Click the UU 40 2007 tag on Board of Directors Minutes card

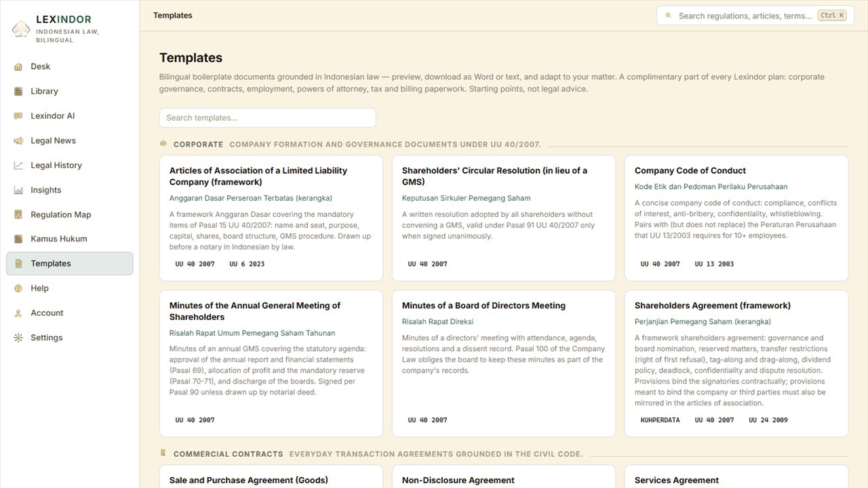(427, 420)
